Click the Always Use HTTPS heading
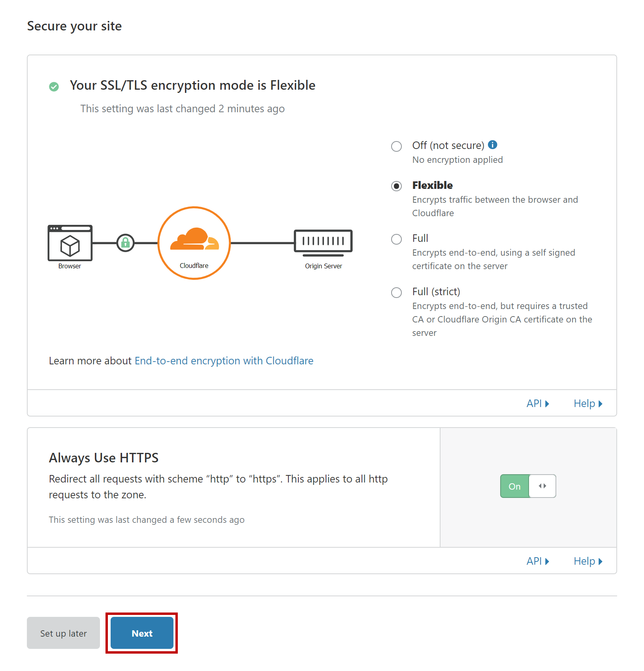 [104, 458]
